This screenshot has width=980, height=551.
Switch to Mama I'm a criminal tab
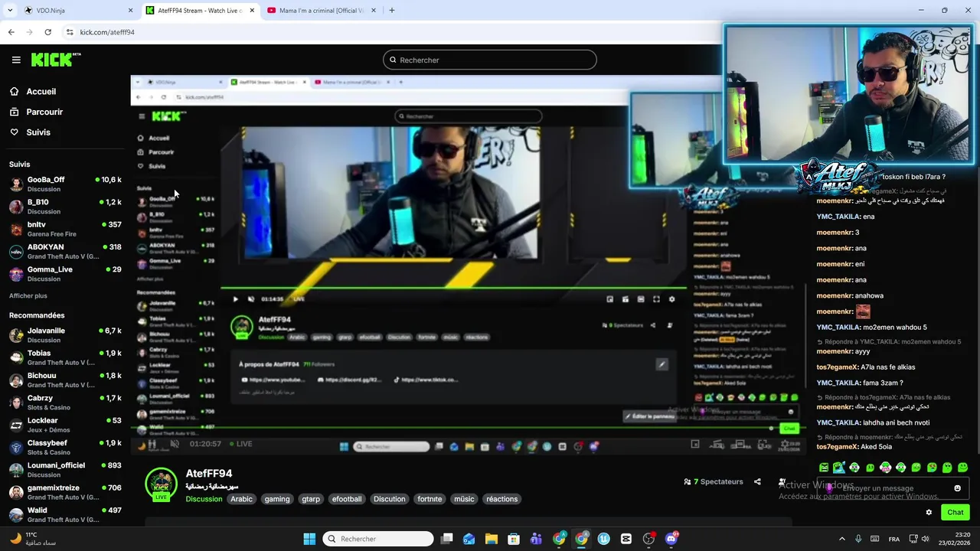click(x=322, y=11)
